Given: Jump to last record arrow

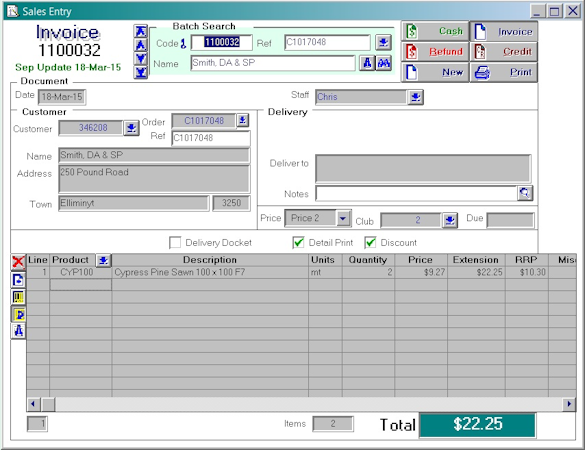Looking at the screenshot, I should (x=141, y=72).
